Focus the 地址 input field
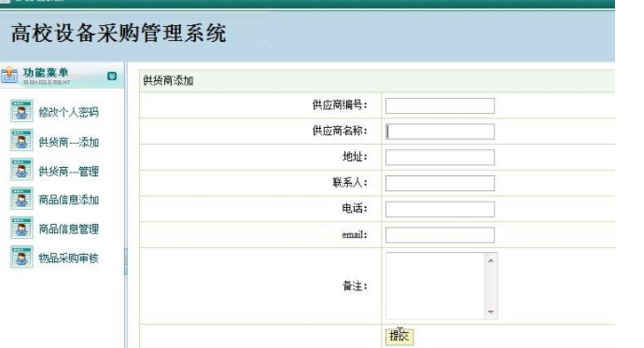 pyautogui.click(x=440, y=158)
